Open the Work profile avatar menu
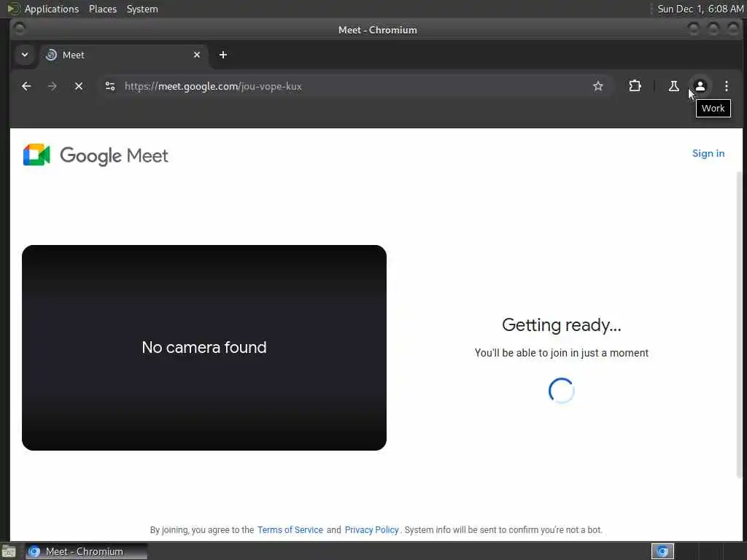The image size is (747, 560). pyautogui.click(x=700, y=86)
